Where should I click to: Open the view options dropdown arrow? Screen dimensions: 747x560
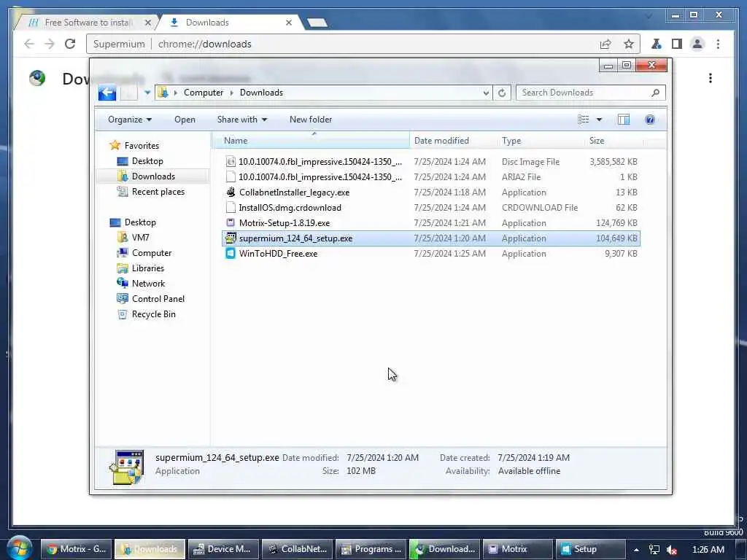(600, 120)
